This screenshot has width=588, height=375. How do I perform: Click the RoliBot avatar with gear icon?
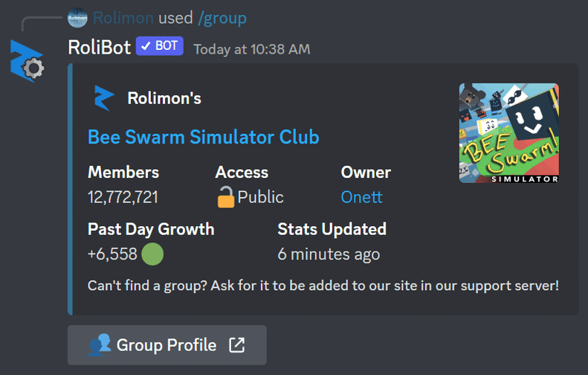tap(27, 61)
